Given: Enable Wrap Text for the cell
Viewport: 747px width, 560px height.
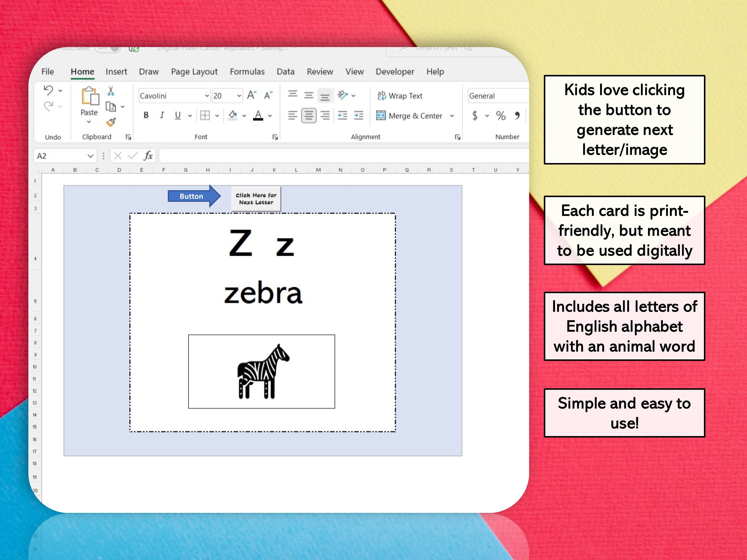Looking at the screenshot, I should [400, 96].
